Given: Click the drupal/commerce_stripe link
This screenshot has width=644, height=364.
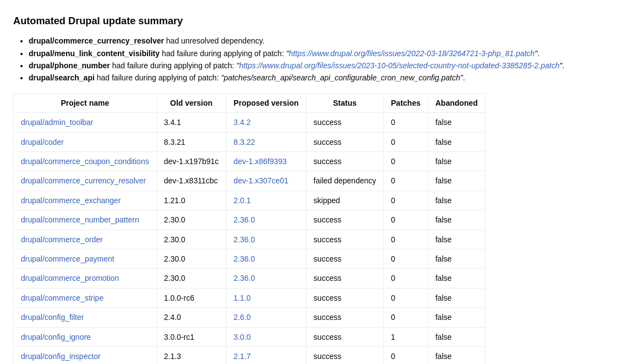Looking at the screenshot, I should point(62,298).
